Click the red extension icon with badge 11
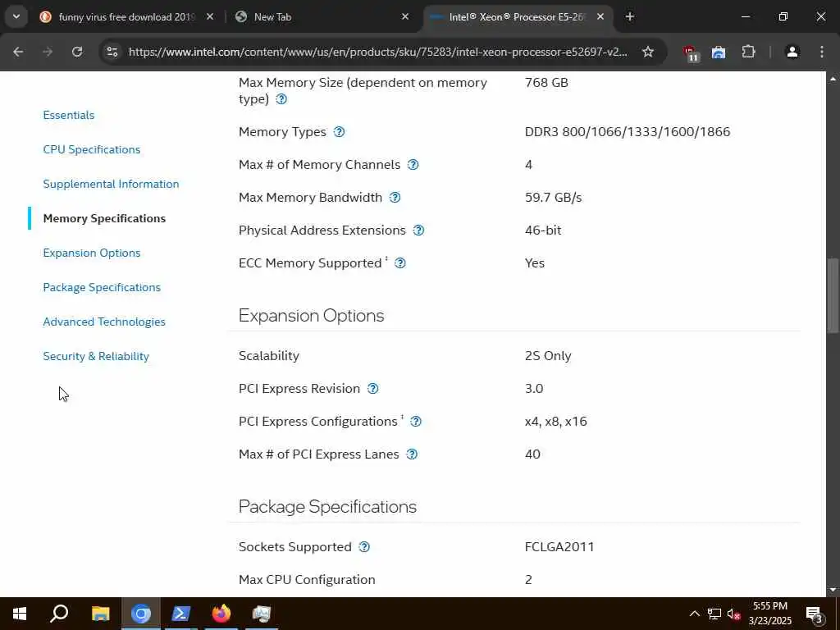This screenshot has height=630, width=840. click(691, 52)
